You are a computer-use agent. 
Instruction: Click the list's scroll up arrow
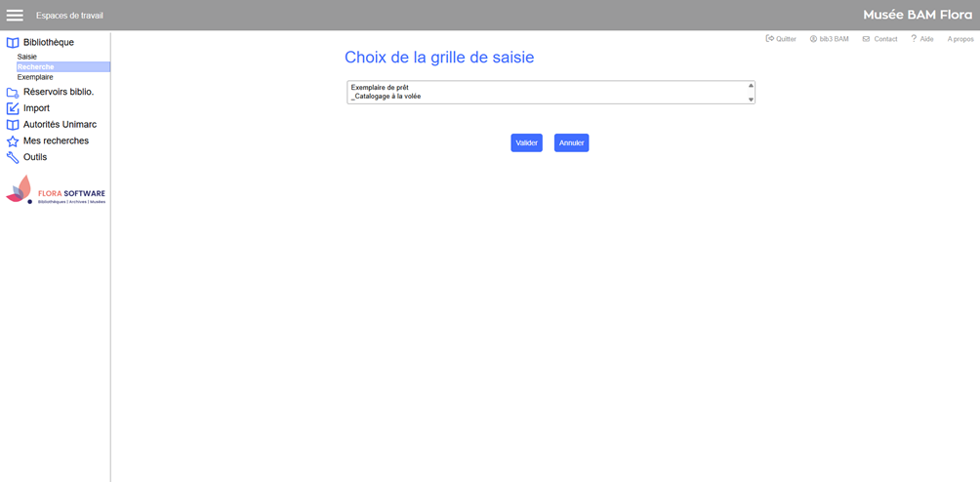pyautogui.click(x=751, y=85)
